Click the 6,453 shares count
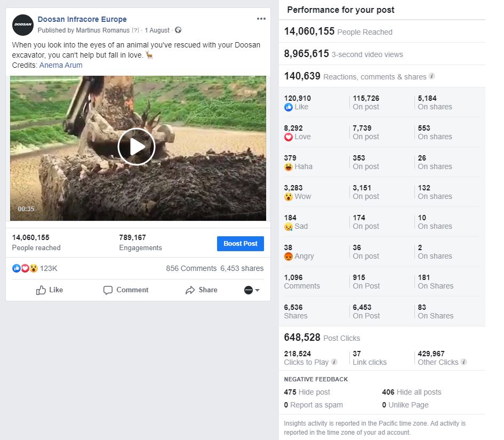Viewport: 504px width, 440px height. click(x=242, y=268)
